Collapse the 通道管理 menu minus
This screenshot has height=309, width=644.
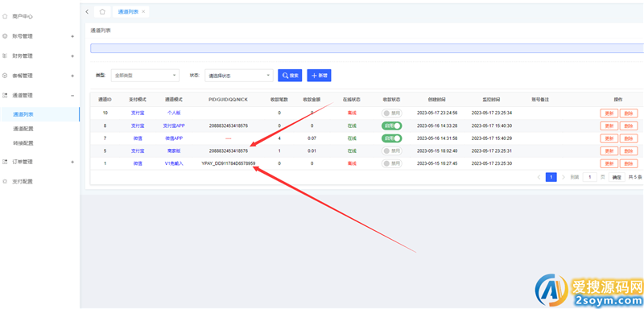[x=72, y=95]
